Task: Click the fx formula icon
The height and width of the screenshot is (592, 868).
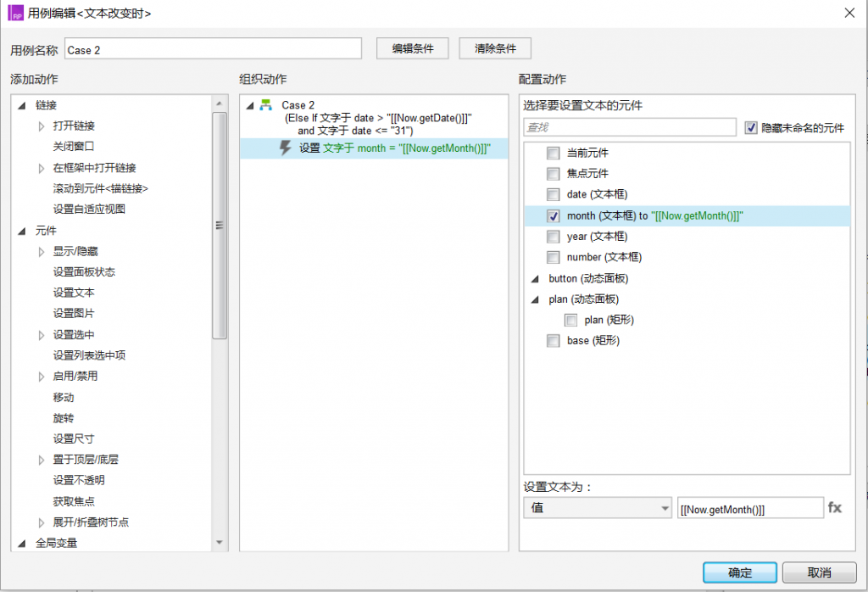Action: click(834, 507)
